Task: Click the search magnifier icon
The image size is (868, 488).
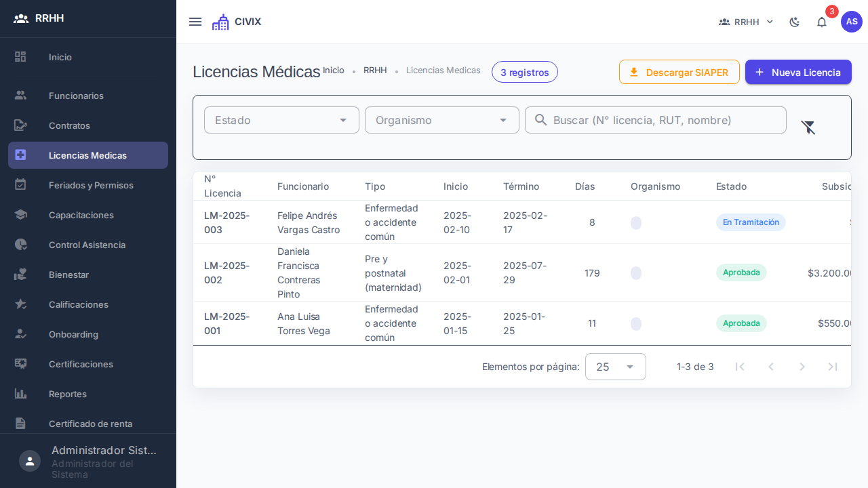Action: pos(540,120)
